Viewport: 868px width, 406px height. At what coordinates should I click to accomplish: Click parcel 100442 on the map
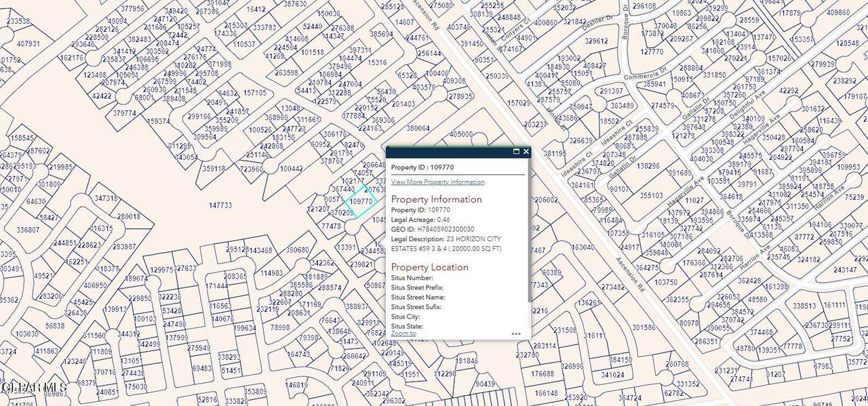pyautogui.click(x=291, y=169)
